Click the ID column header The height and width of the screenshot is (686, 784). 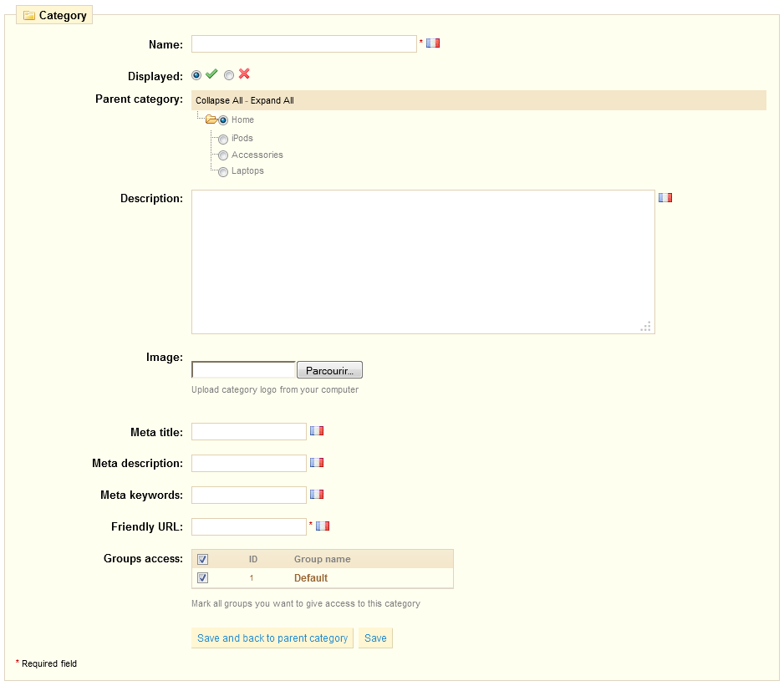pos(253,559)
